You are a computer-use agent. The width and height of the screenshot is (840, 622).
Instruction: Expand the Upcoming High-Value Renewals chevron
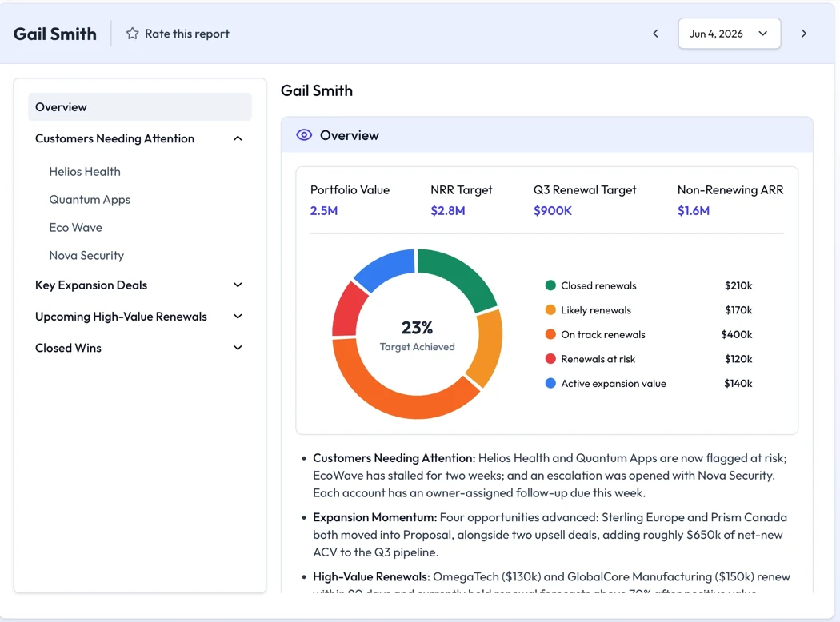pyautogui.click(x=238, y=317)
